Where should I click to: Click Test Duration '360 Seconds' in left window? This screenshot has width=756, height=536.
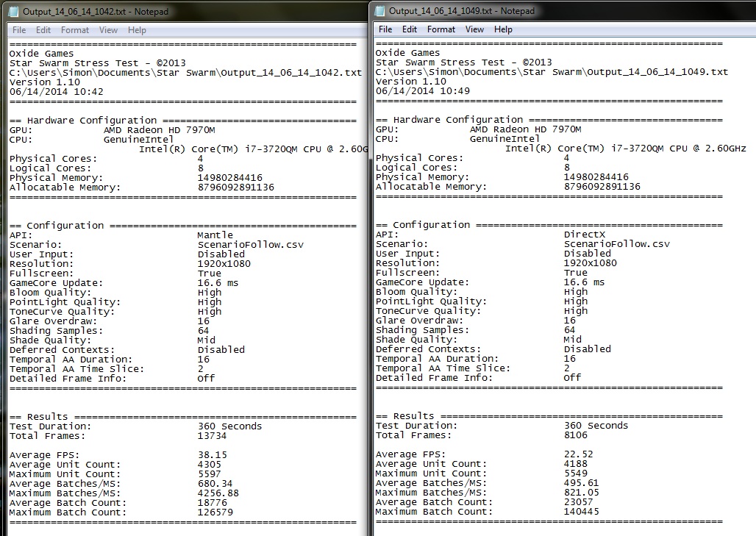coord(230,426)
